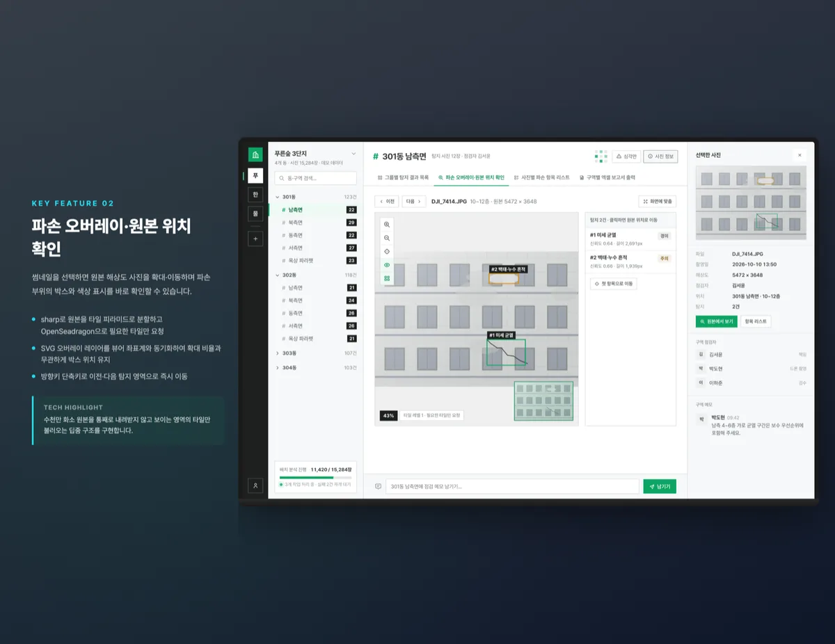Collapse the 301동 building group
Image resolution: width=835 pixels, height=644 pixels.
(316, 197)
